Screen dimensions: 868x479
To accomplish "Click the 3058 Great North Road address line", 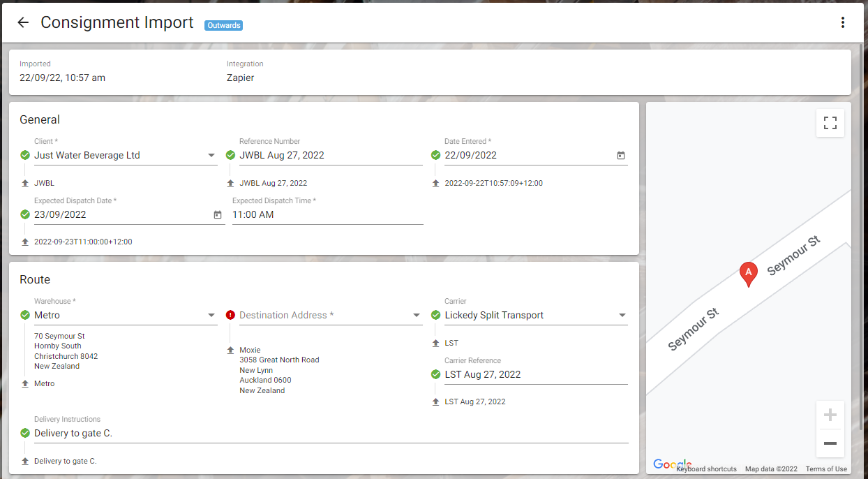I will point(279,360).
